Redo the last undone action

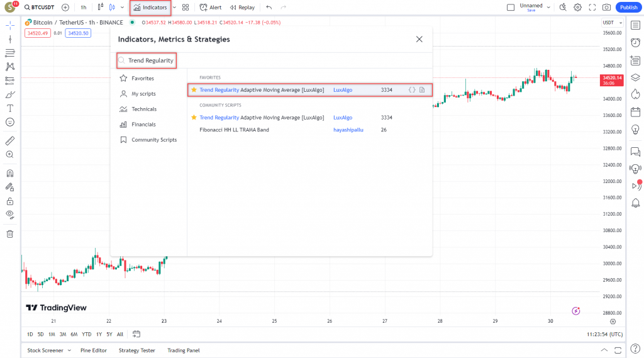[284, 8]
